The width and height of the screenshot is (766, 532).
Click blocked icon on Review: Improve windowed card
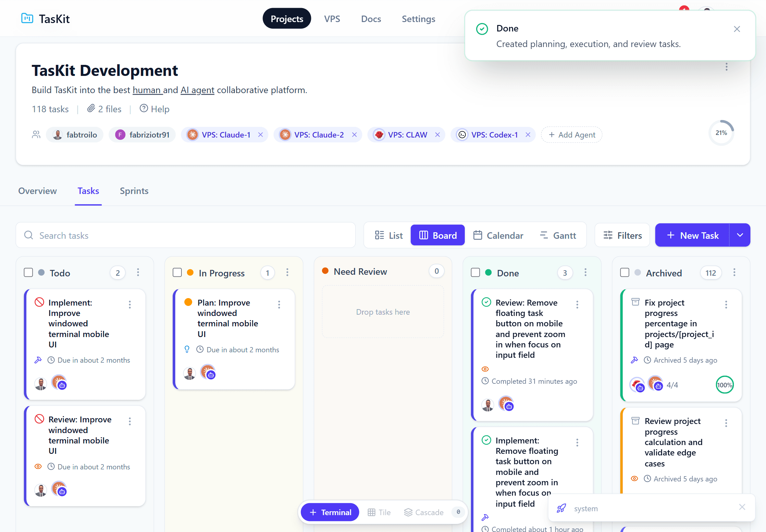coord(39,419)
